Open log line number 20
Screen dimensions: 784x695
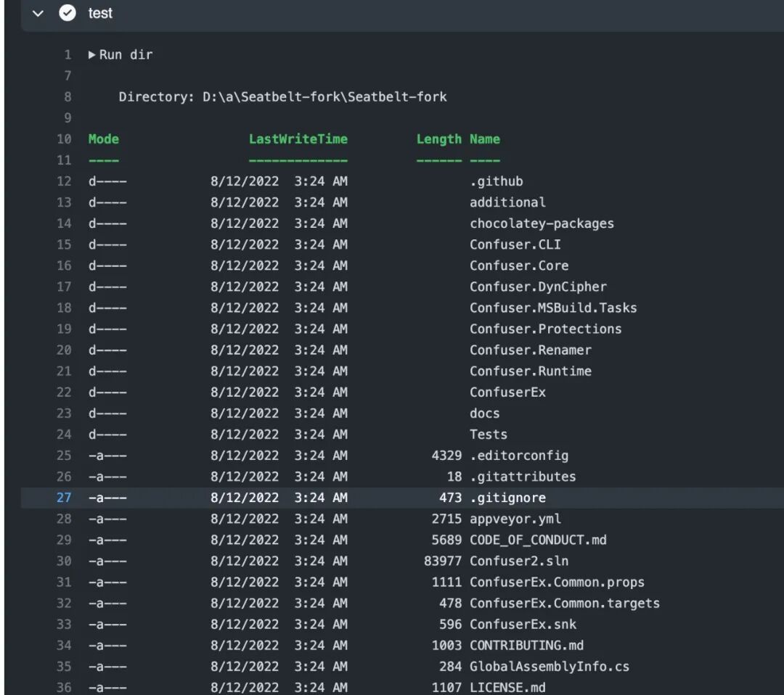point(64,350)
